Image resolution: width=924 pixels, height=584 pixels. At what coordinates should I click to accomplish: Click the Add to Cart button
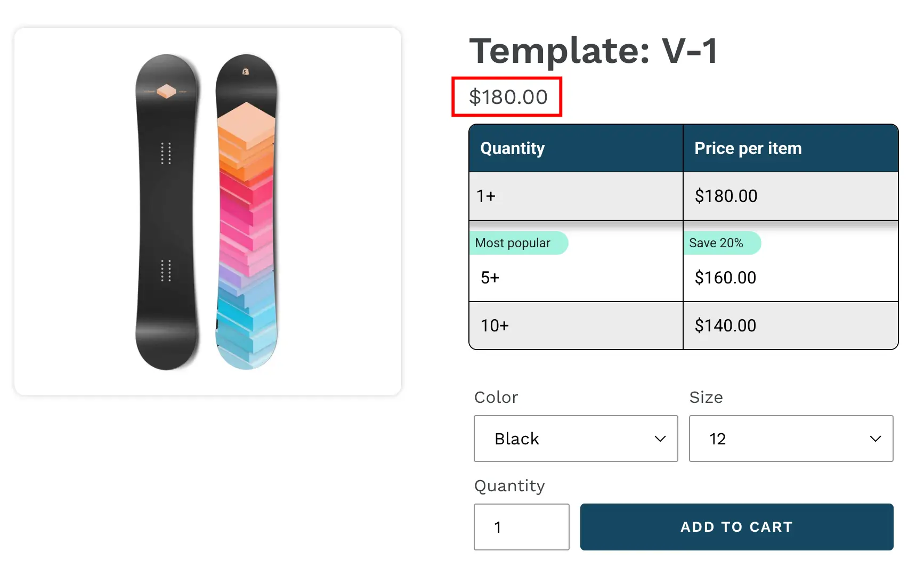[736, 527]
